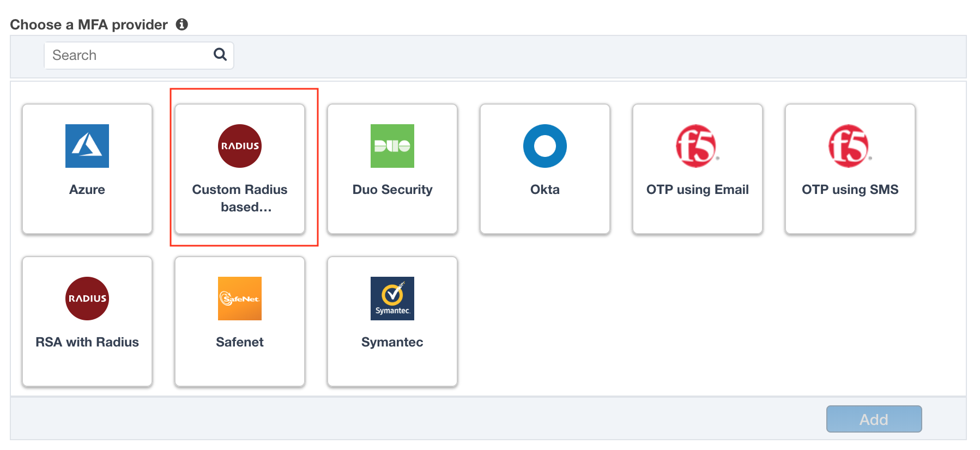The image size is (980, 450).
Task: Select the Custom Radius based... label
Action: (x=240, y=198)
